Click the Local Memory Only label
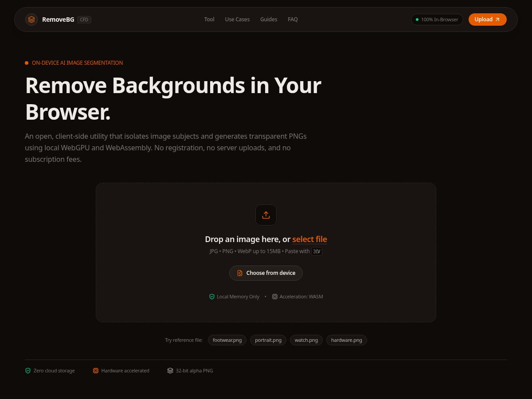This screenshot has height=399, width=532. point(238,297)
